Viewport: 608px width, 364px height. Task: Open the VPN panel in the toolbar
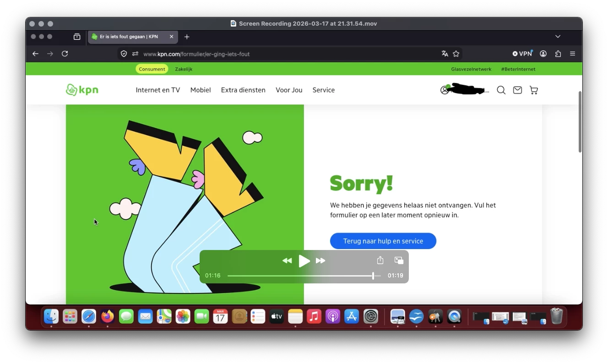click(522, 54)
